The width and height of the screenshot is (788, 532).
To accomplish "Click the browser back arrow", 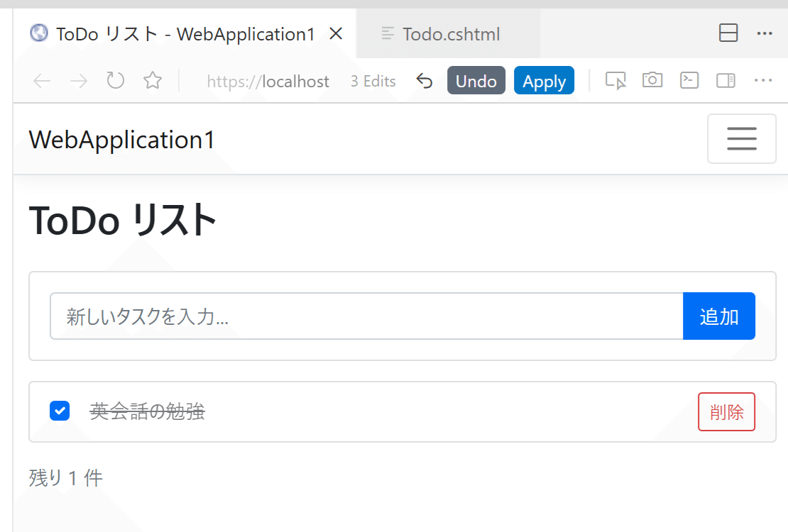I will tap(42, 81).
